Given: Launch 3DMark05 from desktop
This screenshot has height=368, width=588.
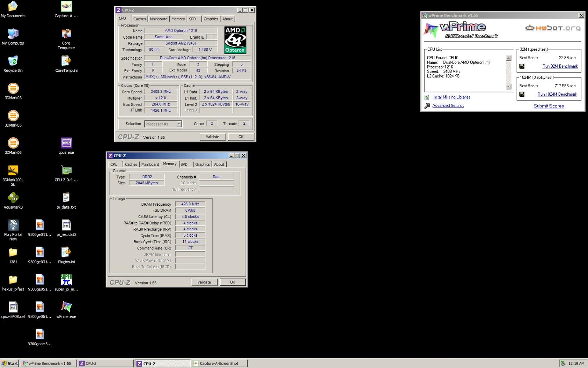Looking at the screenshot, I should point(13,118).
